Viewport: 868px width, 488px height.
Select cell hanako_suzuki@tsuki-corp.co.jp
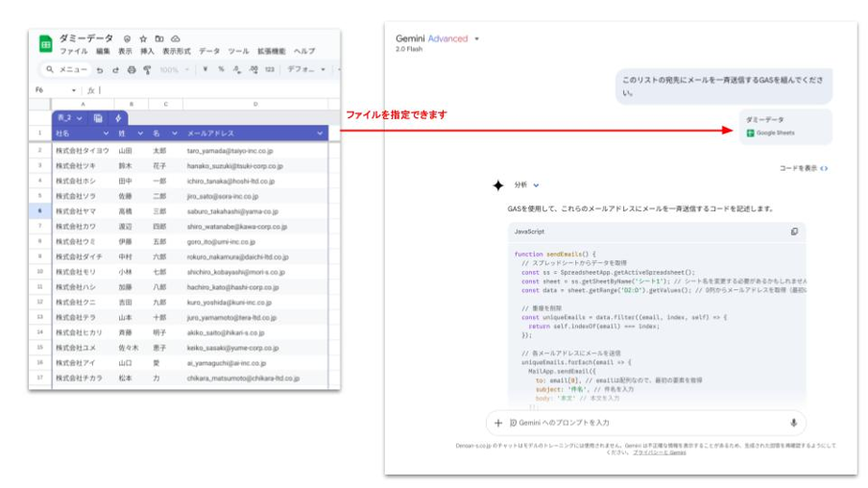[x=255, y=166]
